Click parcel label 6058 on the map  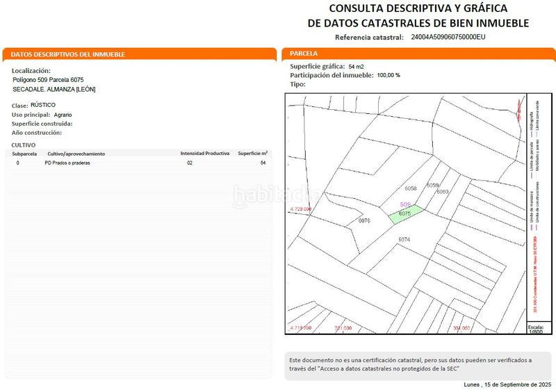pos(411,188)
